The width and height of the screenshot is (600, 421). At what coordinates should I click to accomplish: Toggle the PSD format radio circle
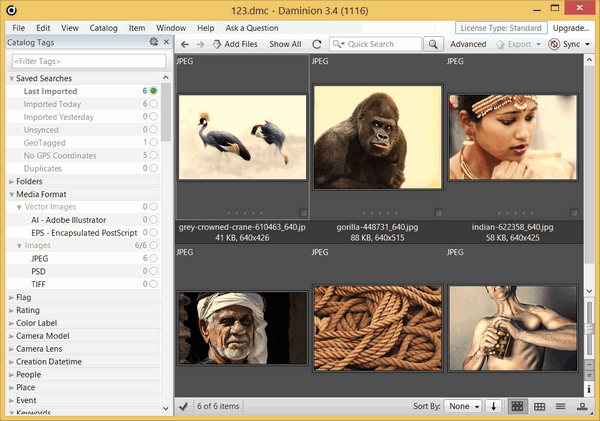point(153,271)
